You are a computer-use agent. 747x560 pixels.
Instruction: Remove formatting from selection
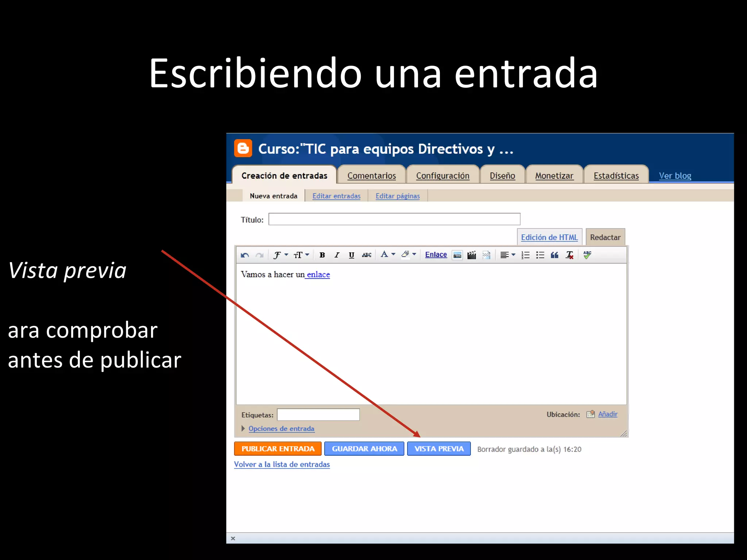click(x=570, y=255)
